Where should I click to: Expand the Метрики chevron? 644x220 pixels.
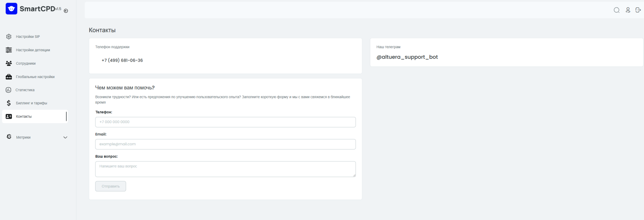(65, 137)
